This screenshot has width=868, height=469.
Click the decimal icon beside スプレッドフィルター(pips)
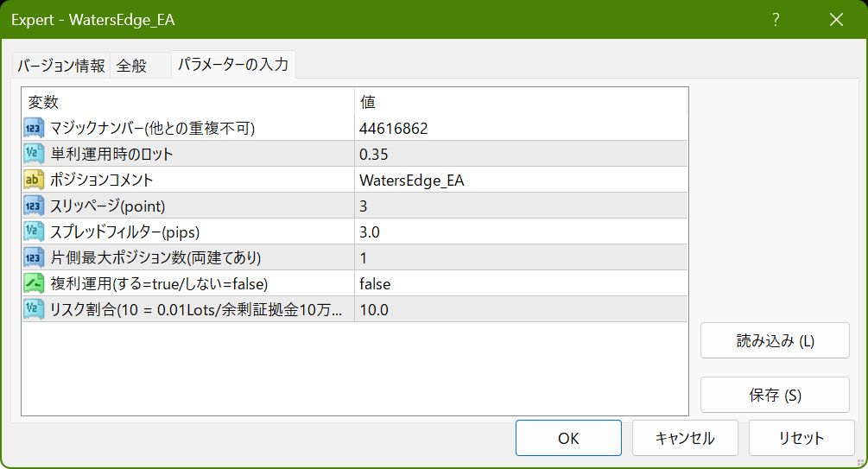pyautogui.click(x=35, y=231)
